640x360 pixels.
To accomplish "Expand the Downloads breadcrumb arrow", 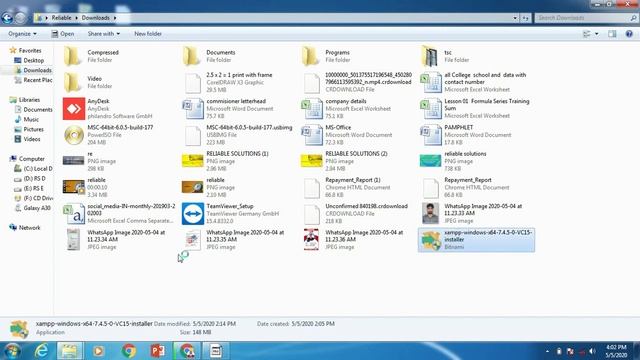I will pyautogui.click(x=115, y=18).
